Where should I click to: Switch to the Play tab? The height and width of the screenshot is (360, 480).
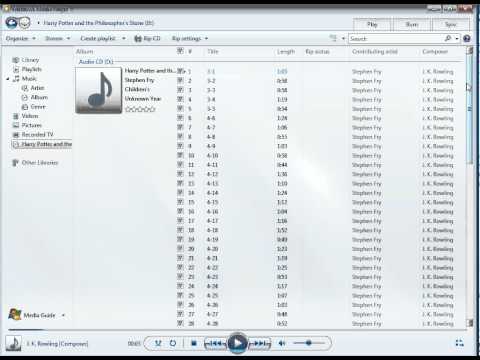tap(372, 24)
